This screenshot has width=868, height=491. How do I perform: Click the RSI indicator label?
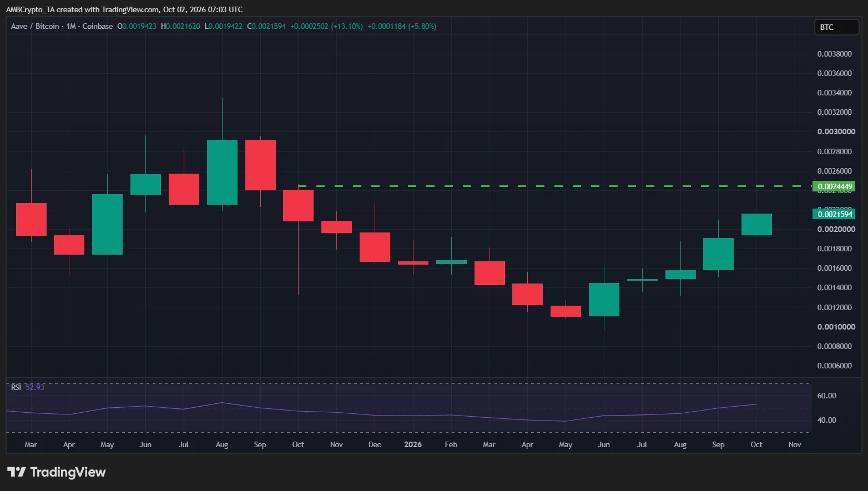[x=16, y=387]
